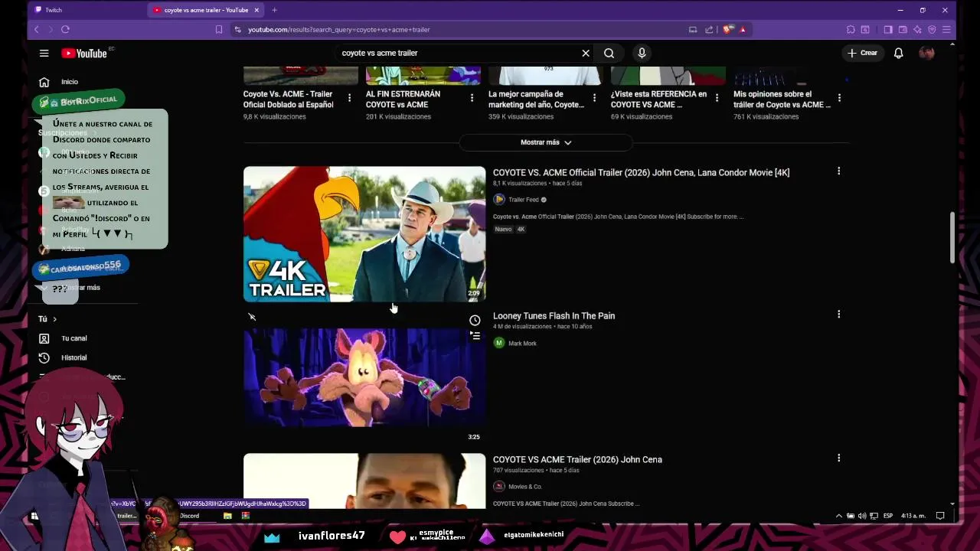Open the browser main menu
The image size is (980, 551).
(947, 29)
